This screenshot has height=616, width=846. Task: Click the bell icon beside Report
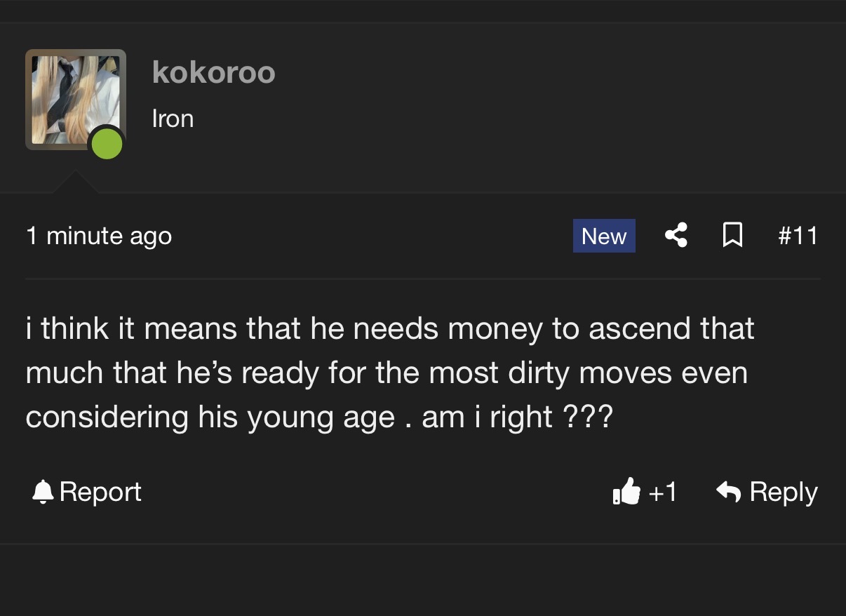pos(43,492)
